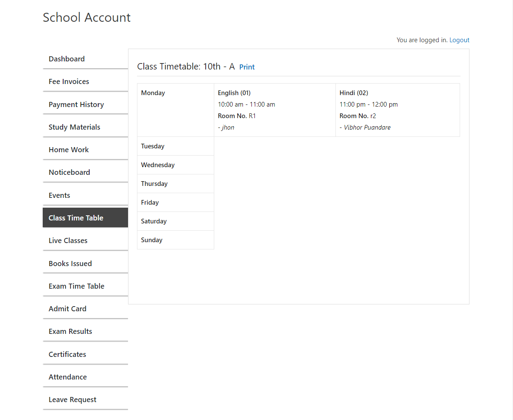This screenshot has height=420, width=513.
Task: Open the Dashboard page
Action: coord(67,59)
